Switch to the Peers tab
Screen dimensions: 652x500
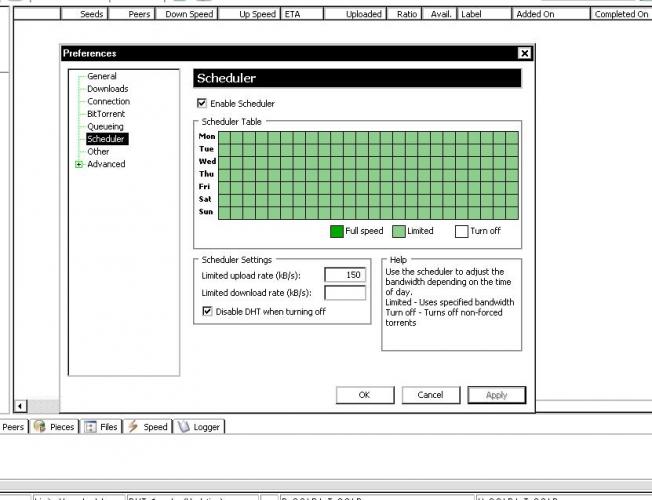(13, 427)
